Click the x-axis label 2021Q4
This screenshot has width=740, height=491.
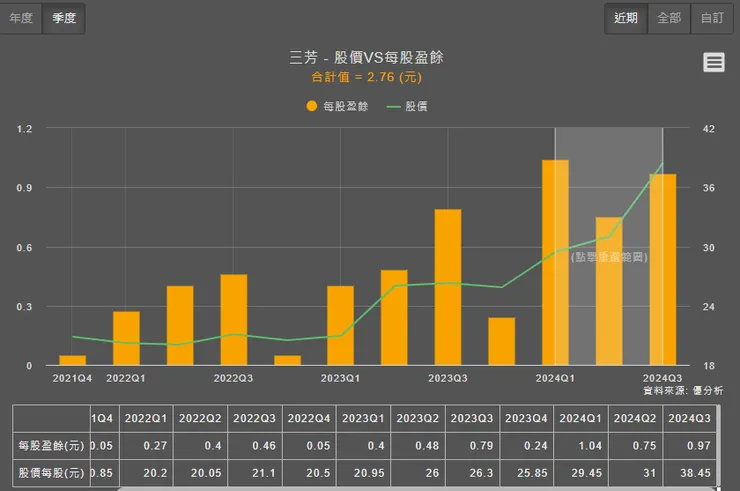point(72,378)
